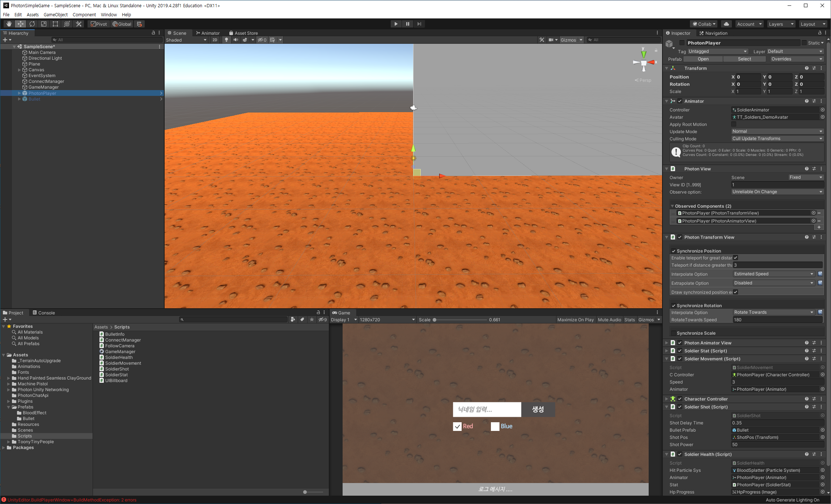
Task: Switch to the Console tab
Action: click(x=44, y=313)
